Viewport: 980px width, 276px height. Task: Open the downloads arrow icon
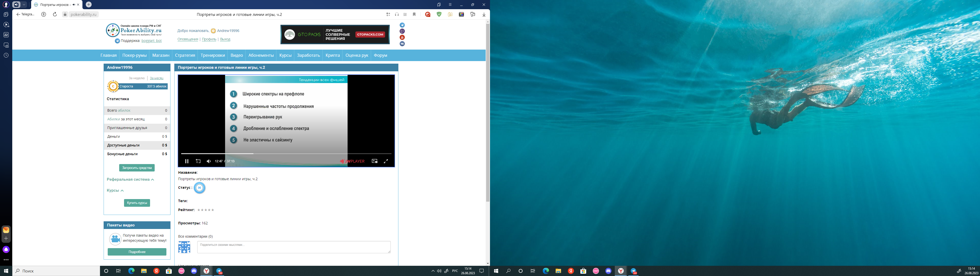click(x=484, y=15)
